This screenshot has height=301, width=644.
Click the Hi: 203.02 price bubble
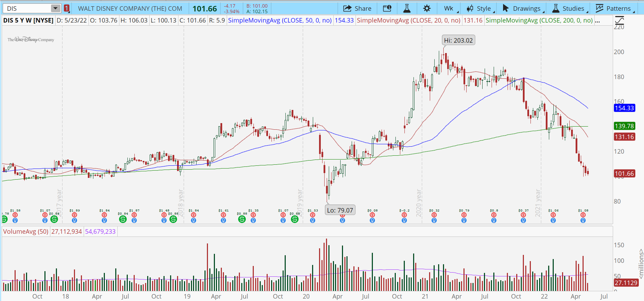coord(458,40)
